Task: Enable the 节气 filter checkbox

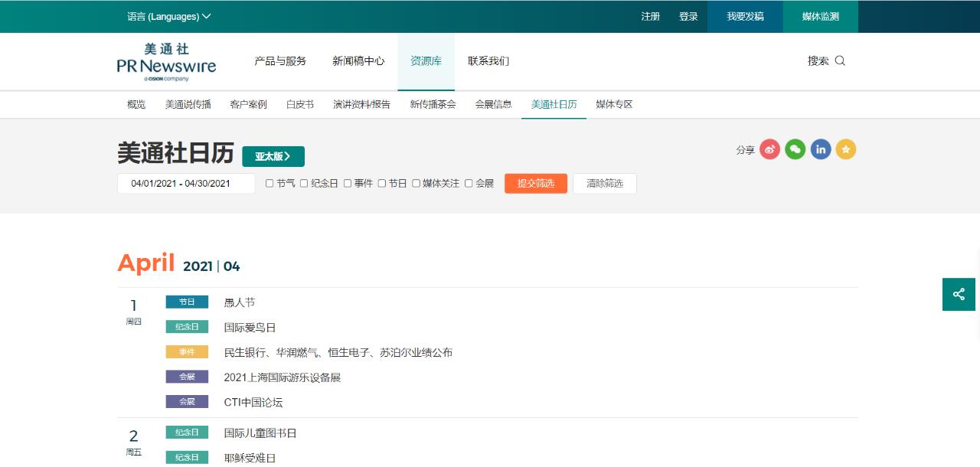Action: 269,183
